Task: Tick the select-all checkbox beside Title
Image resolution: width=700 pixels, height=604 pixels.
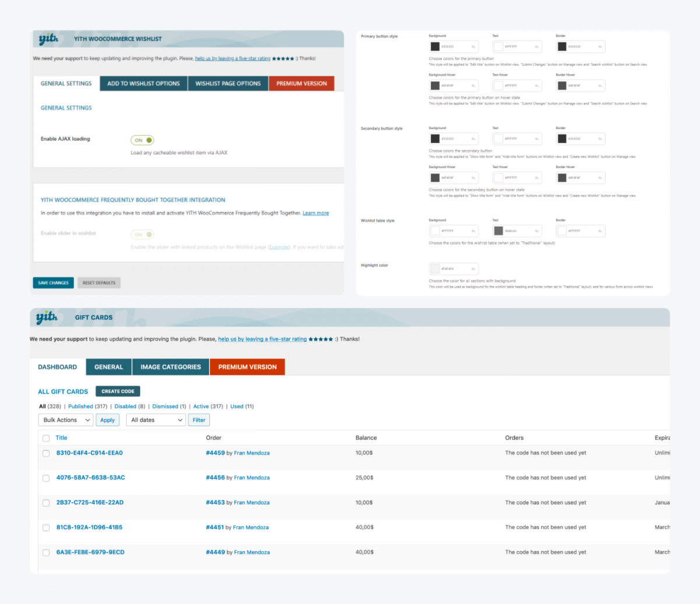Action: [46, 438]
